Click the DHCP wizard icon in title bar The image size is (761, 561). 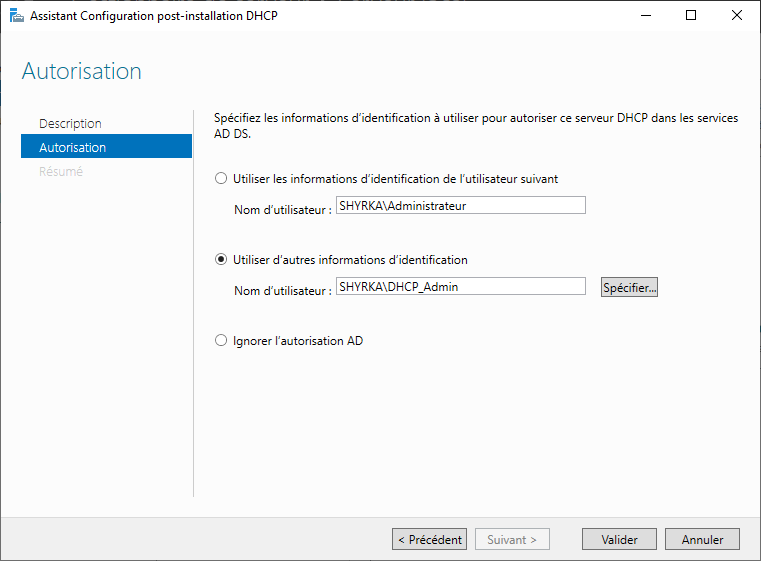pyautogui.click(x=17, y=16)
